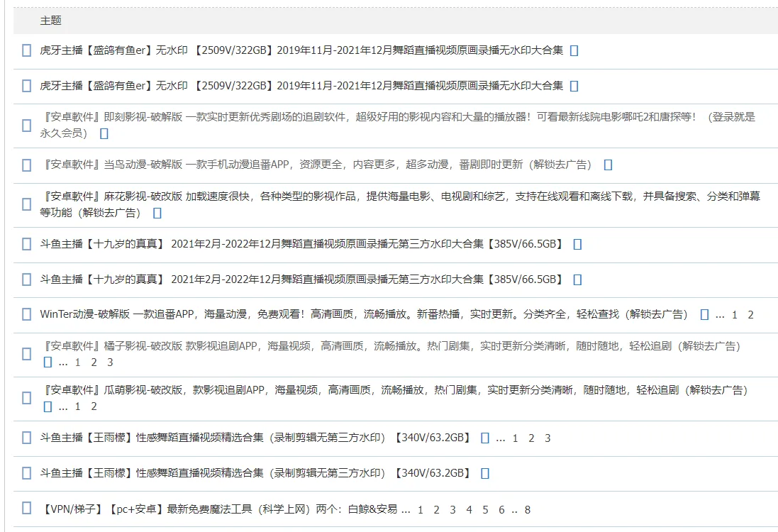This screenshot has height=532, width=778.
Task: Go to page 1 of 橘子影视 thread
Action: coord(77,362)
